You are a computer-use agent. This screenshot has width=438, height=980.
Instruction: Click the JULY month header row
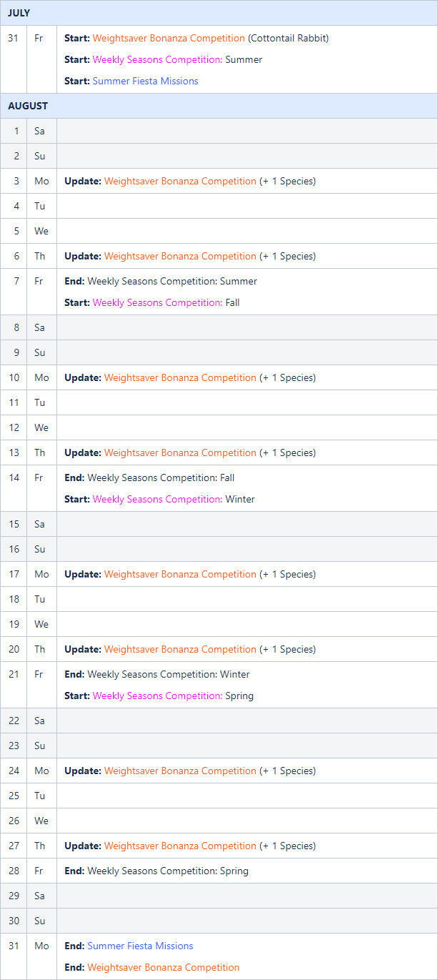pyautogui.click(x=219, y=13)
